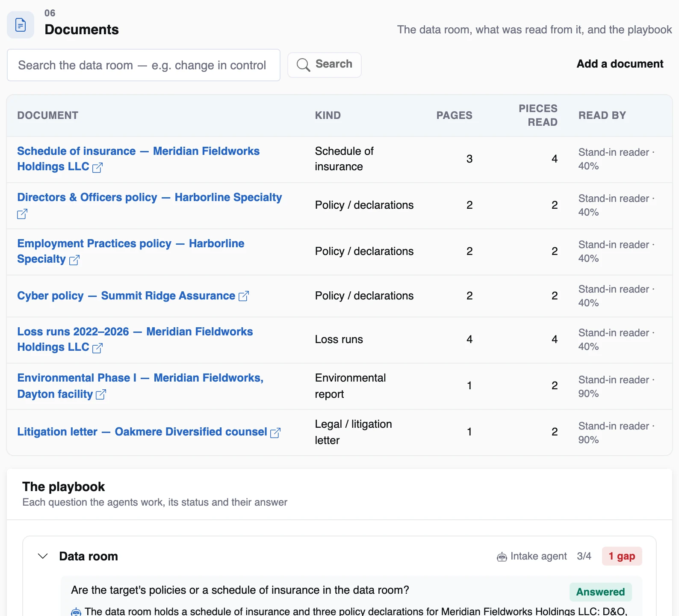
Task: Click the green Answered status badge
Action: (600, 592)
